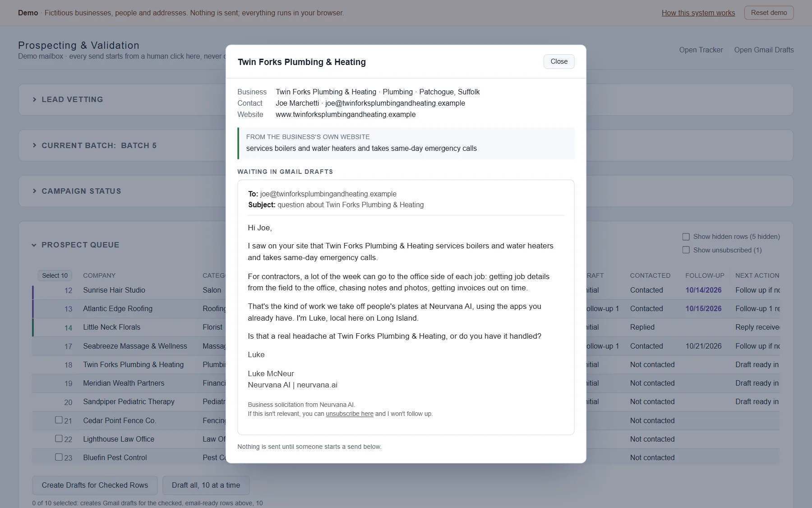Click the Reset demo button
Image resolution: width=812 pixels, height=508 pixels.
point(769,13)
